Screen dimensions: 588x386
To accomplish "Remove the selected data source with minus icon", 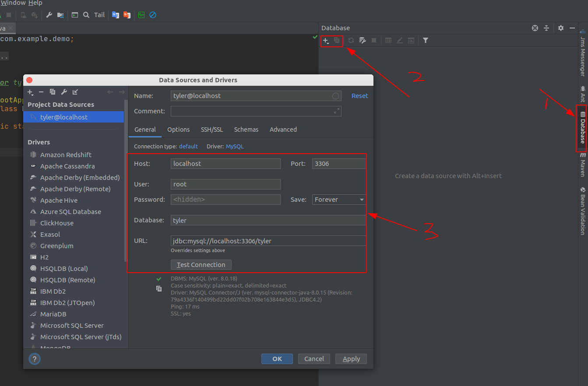I will click(41, 92).
